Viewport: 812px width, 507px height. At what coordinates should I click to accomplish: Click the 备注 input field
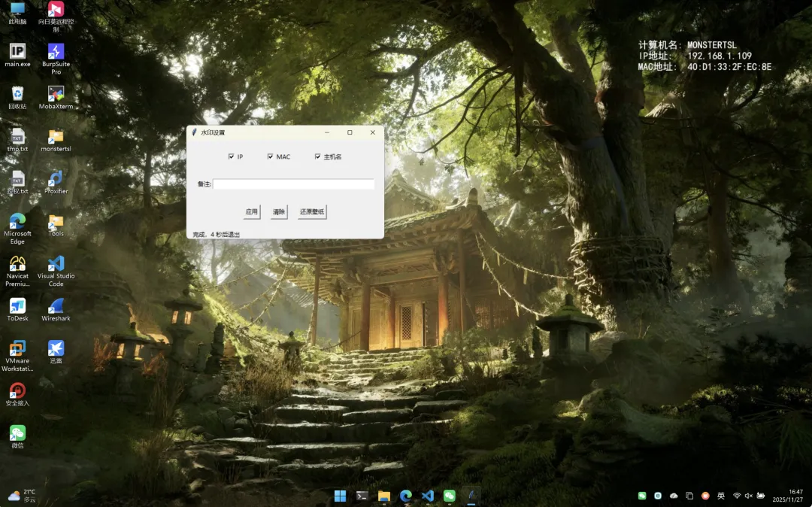click(294, 184)
